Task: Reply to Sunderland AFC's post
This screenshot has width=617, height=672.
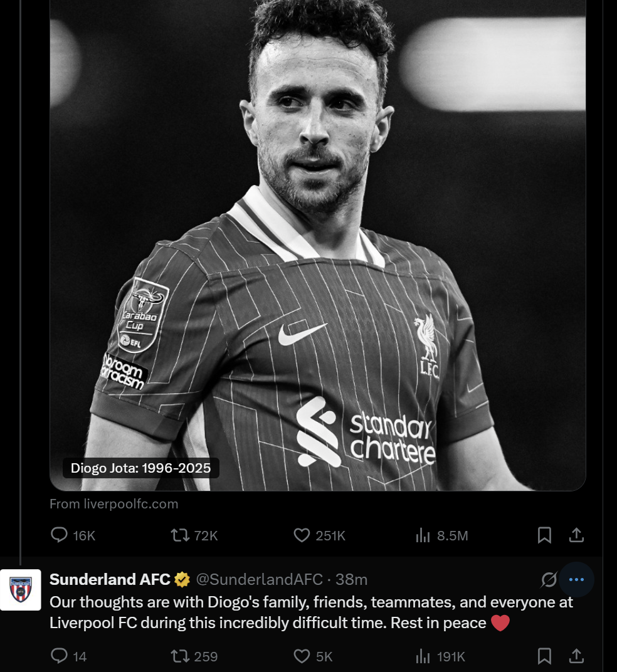Action: coord(68,656)
